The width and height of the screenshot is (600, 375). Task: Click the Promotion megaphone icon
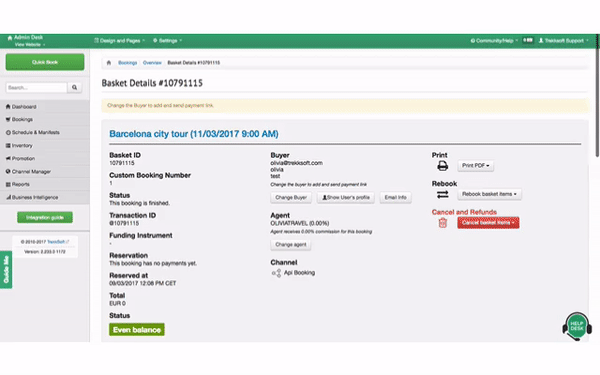pos(8,158)
